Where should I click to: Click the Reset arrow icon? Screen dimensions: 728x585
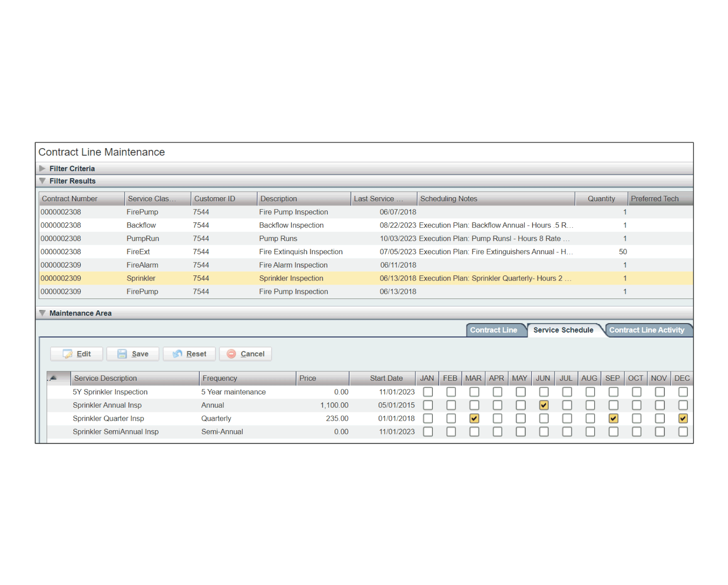178,354
